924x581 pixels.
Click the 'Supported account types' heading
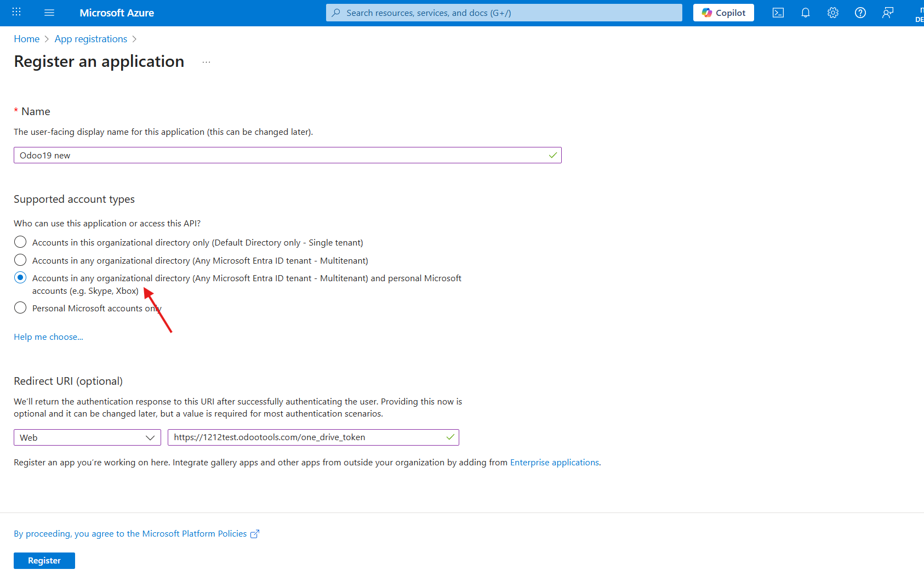click(x=74, y=199)
